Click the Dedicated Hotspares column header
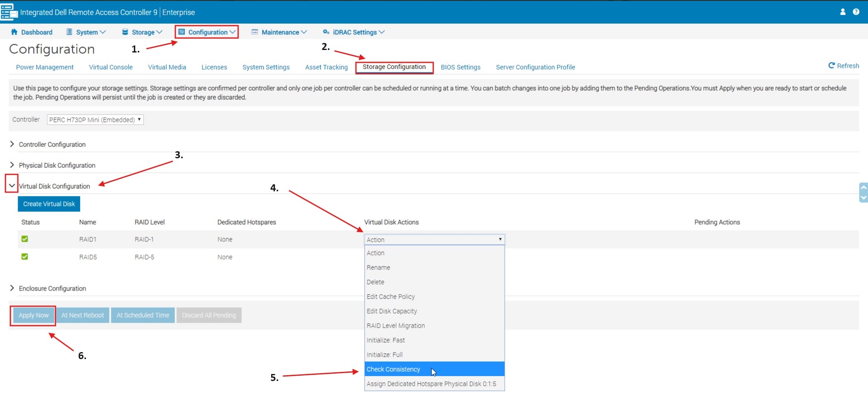The height and width of the screenshot is (393, 868). pos(247,222)
